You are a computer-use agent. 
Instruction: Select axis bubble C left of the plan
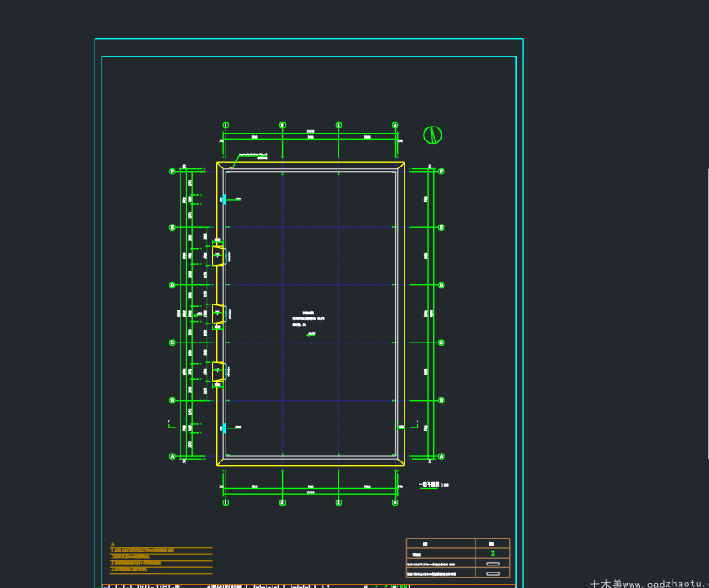[173, 343]
